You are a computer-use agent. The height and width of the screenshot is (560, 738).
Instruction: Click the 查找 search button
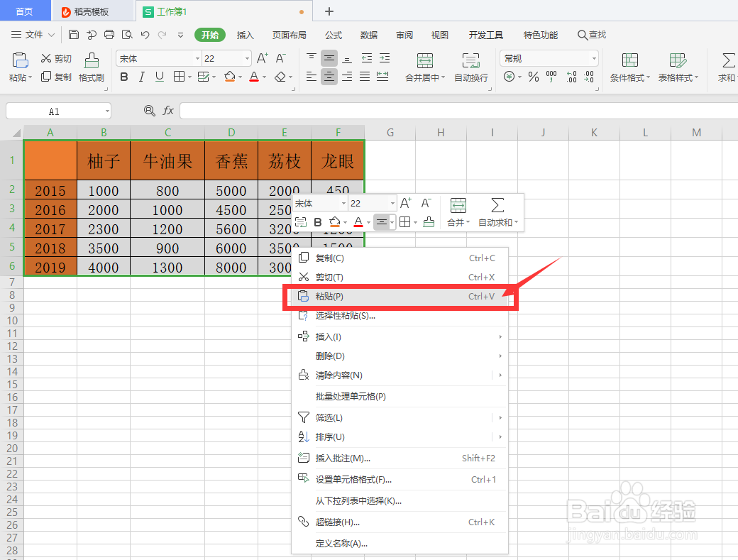point(592,35)
